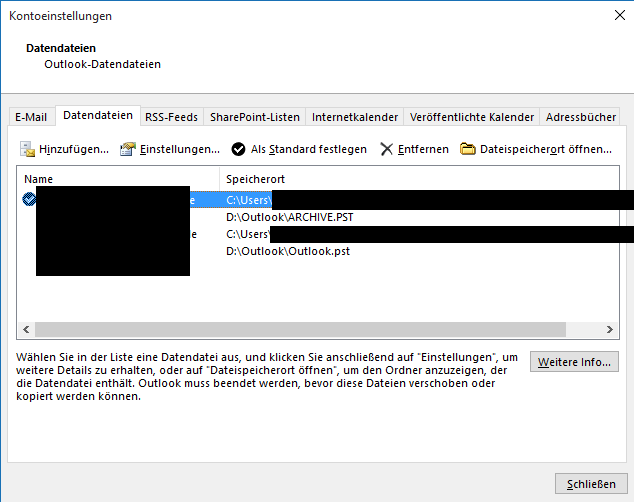Click the default data file checkmark icon

coord(29,199)
